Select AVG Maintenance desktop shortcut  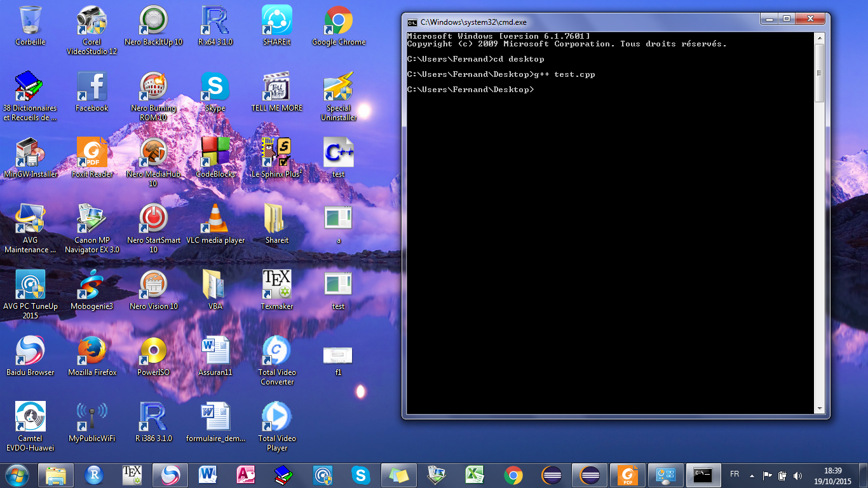[31, 228]
